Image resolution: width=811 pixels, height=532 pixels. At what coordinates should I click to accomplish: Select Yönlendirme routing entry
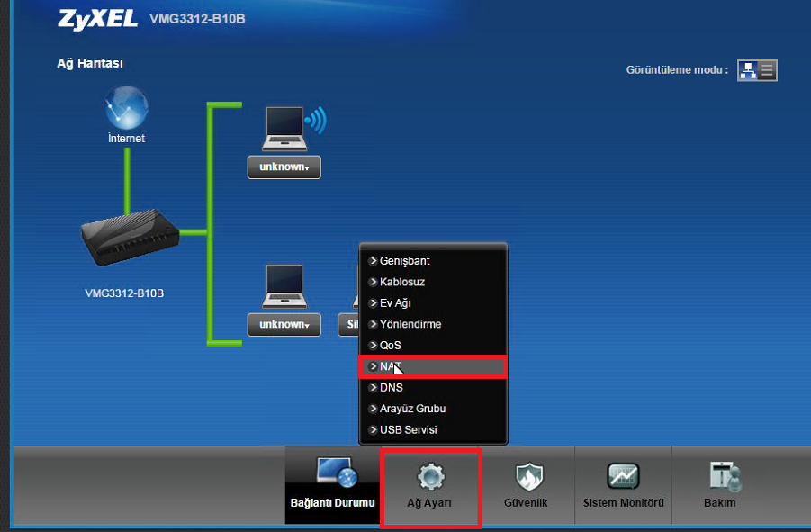pos(434,324)
